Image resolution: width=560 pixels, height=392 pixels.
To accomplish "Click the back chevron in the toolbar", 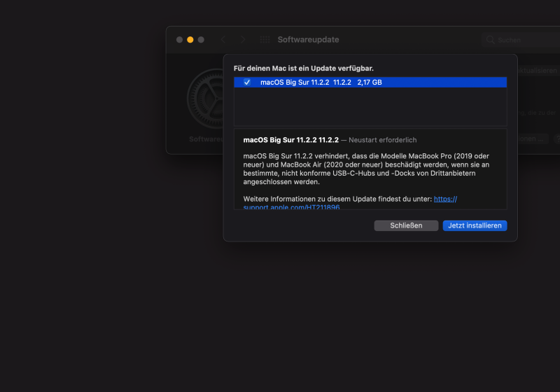I will pos(223,40).
